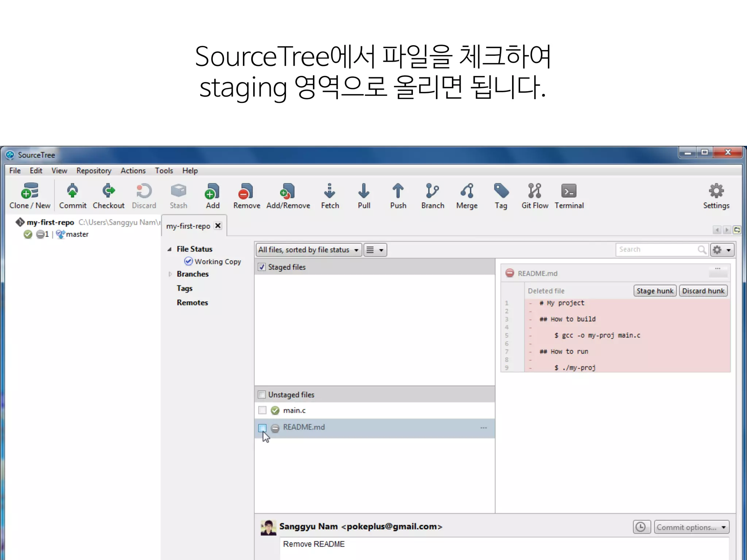
Task: Open the File menu
Action: [15, 171]
